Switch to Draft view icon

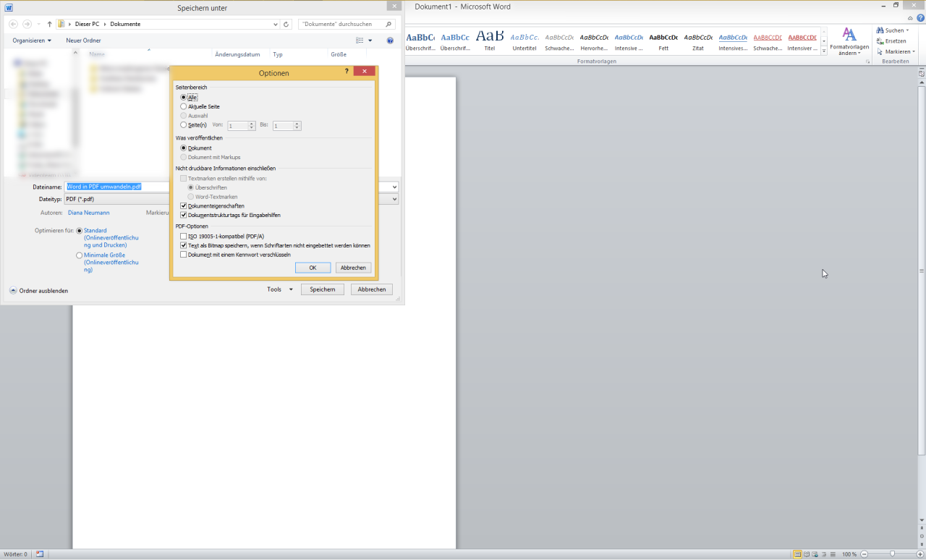(x=834, y=554)
